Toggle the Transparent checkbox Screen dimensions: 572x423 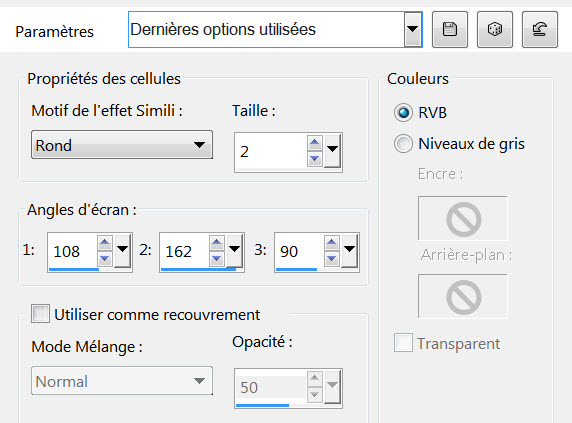(x=403, y=343)
